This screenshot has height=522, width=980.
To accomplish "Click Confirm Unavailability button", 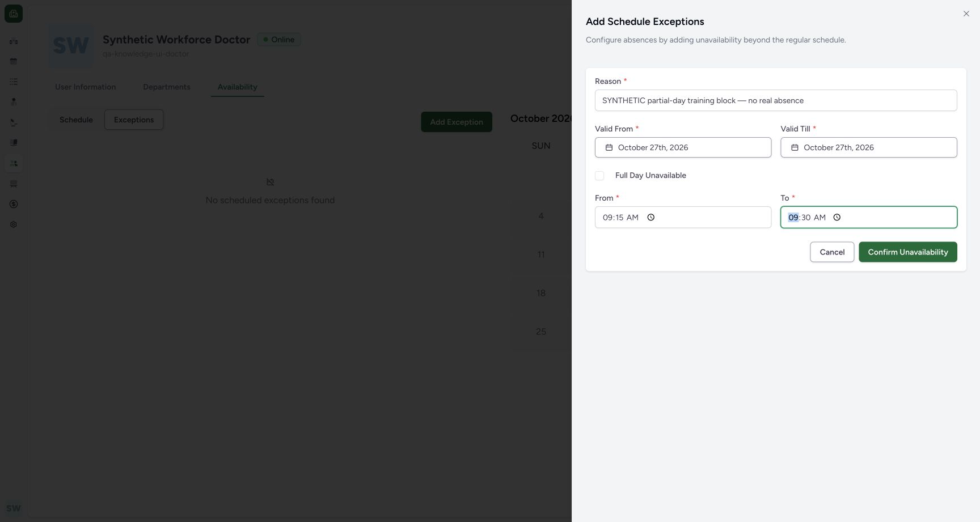I will click(x=907, y=252).
